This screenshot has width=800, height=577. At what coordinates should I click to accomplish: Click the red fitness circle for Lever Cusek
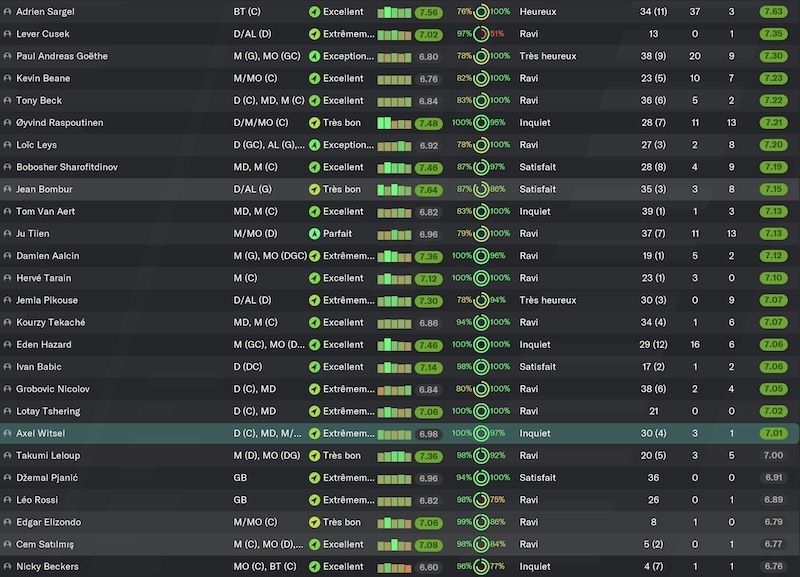pyautogui.click(x=481, y=34)
